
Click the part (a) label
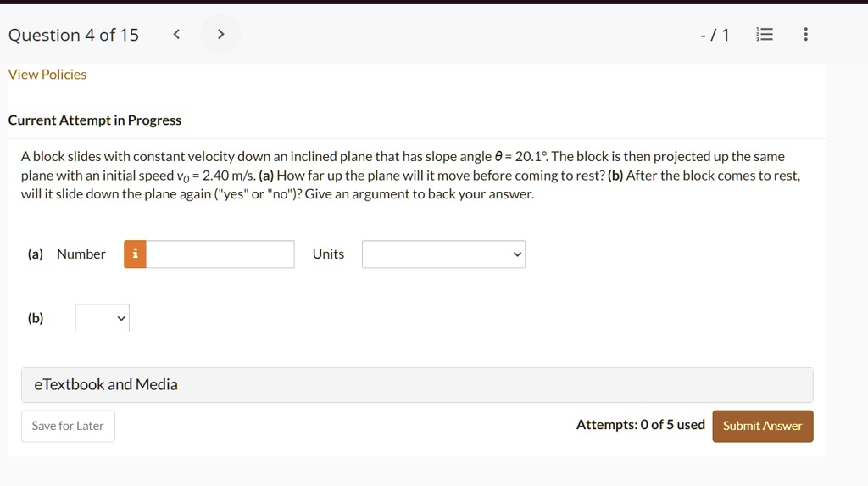36,254
